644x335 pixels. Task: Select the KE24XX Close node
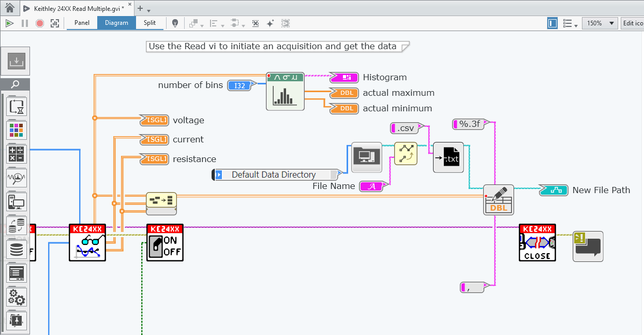point(537,242)
